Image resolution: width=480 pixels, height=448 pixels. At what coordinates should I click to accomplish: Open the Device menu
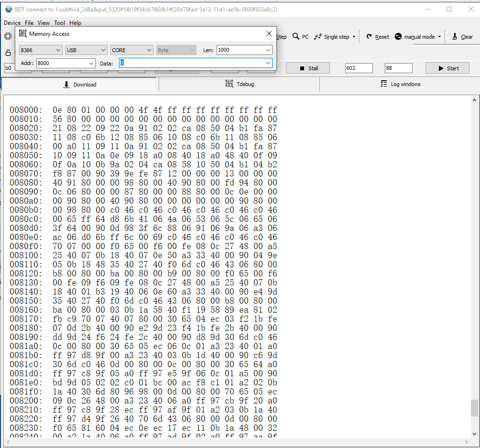pos(12,23)
